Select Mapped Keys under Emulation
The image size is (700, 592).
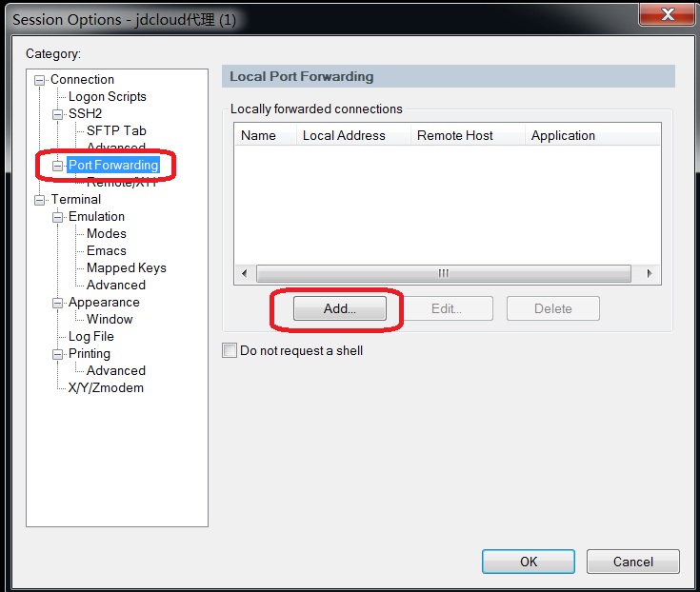pyautogui.click(x=127, y=267)
